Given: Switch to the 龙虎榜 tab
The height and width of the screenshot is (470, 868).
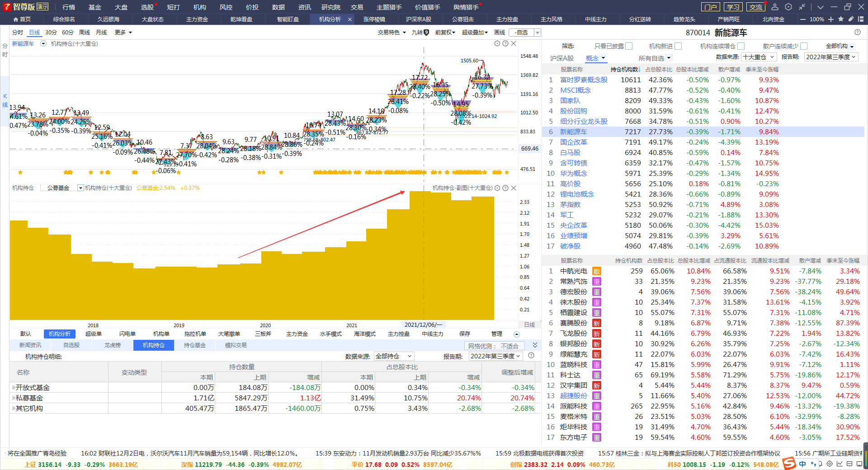Looking at the screenshot, I should pos(113,345).
